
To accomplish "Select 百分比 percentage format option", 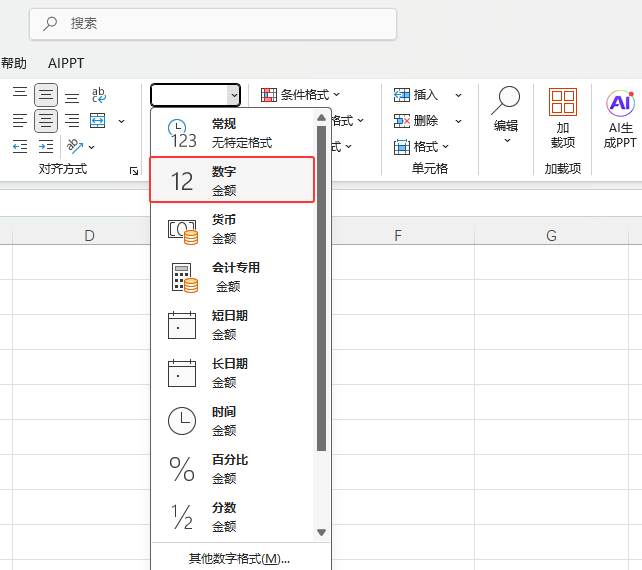I will pos(232,469).
